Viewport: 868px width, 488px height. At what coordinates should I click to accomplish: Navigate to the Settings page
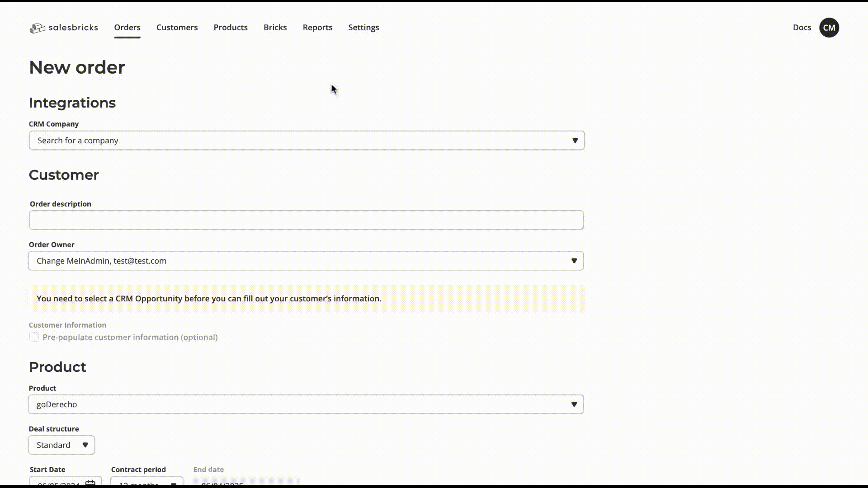363,28
